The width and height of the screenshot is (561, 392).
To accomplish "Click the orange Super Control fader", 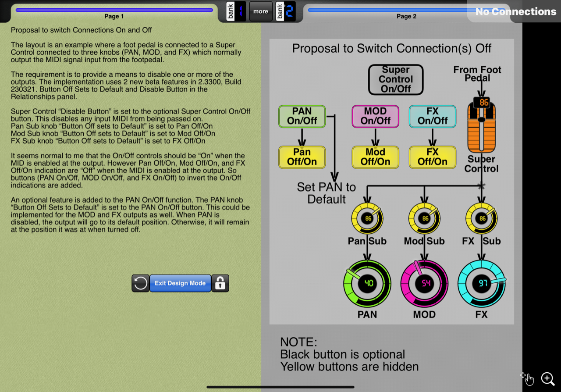I will coord(481,127).
